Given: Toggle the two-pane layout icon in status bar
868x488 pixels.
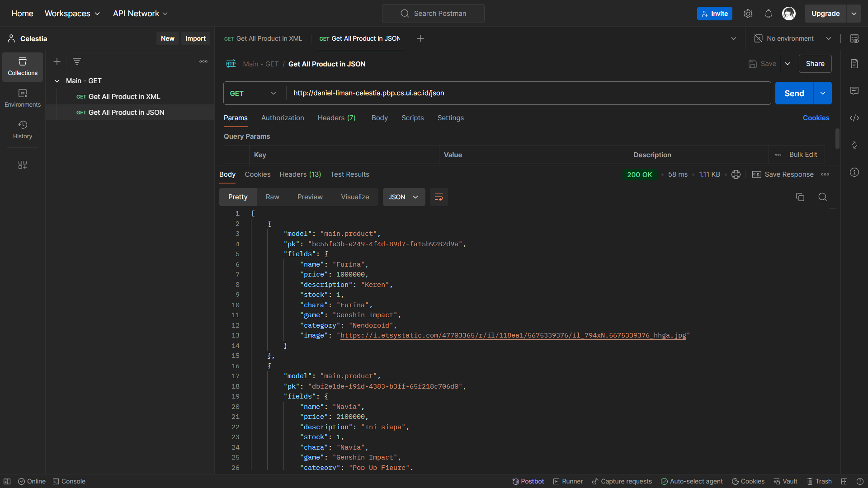Looking at the screenshot, I should pos(844,481).
